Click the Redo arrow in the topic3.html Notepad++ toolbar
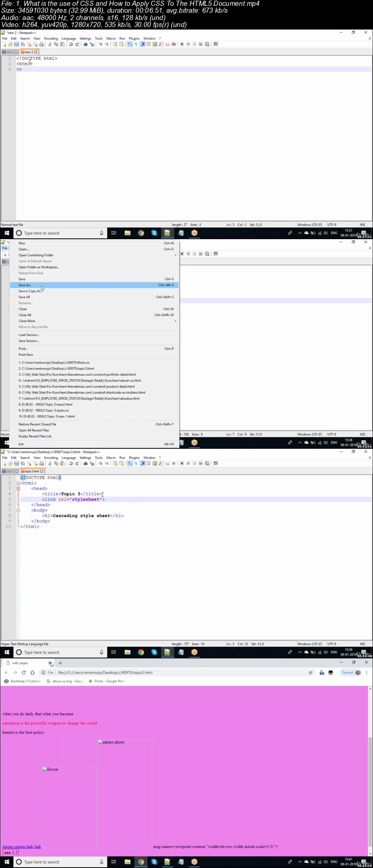The width and height of the screenshot is (373, 868). pos(77,463)
